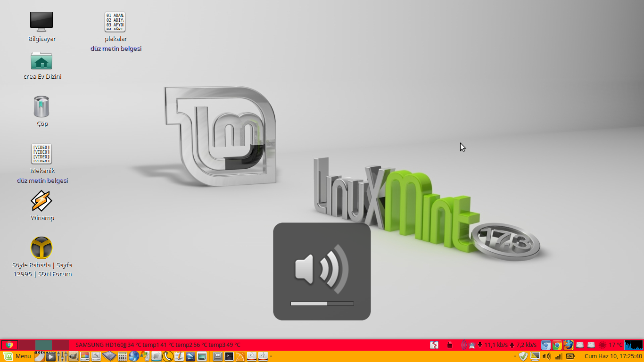This screenshot has width=644, height=362.
Task: Launch Google Chrome from the top panel launchers
Action: click(557, 345)
